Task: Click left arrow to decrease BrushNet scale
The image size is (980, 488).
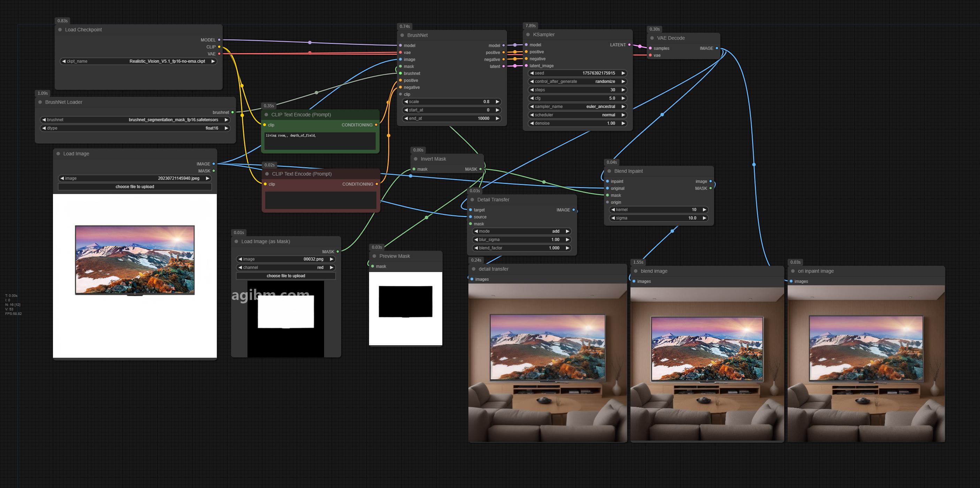Action: [x=406, y=102]
